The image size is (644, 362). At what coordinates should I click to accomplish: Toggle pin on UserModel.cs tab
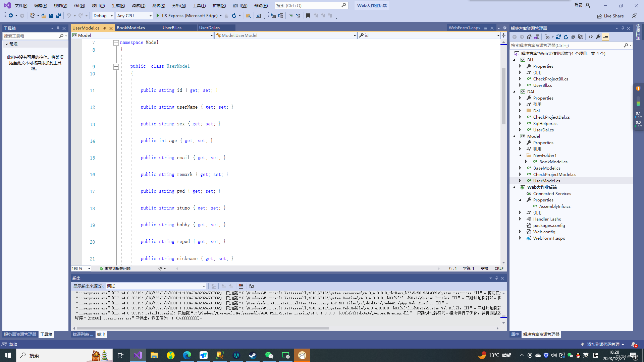[x=105, y=28]
